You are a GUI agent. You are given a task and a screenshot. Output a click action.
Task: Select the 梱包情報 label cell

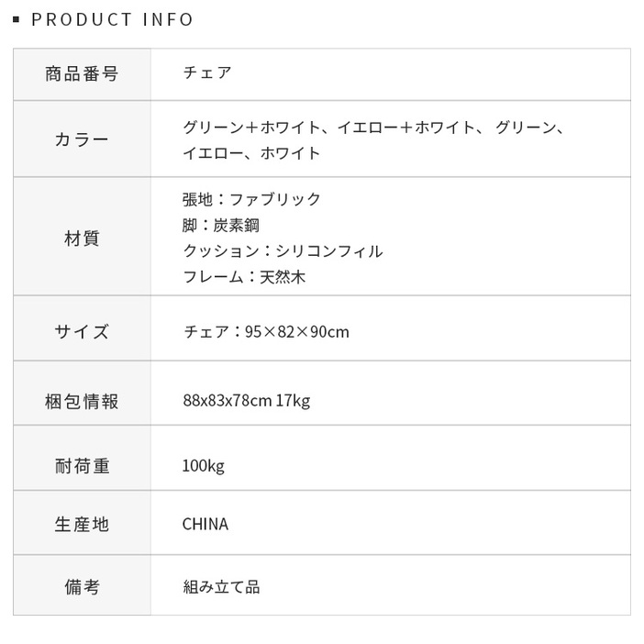82,401
